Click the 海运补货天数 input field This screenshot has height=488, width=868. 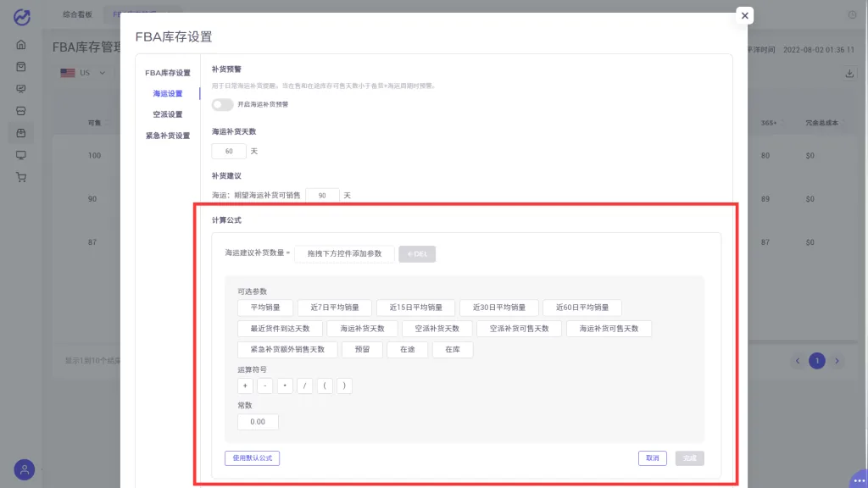(229, 151)
